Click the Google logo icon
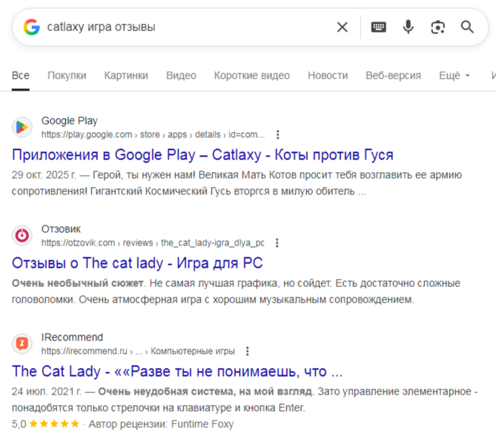The width and height of the screenshot is (496, 448). pos(31,27)
